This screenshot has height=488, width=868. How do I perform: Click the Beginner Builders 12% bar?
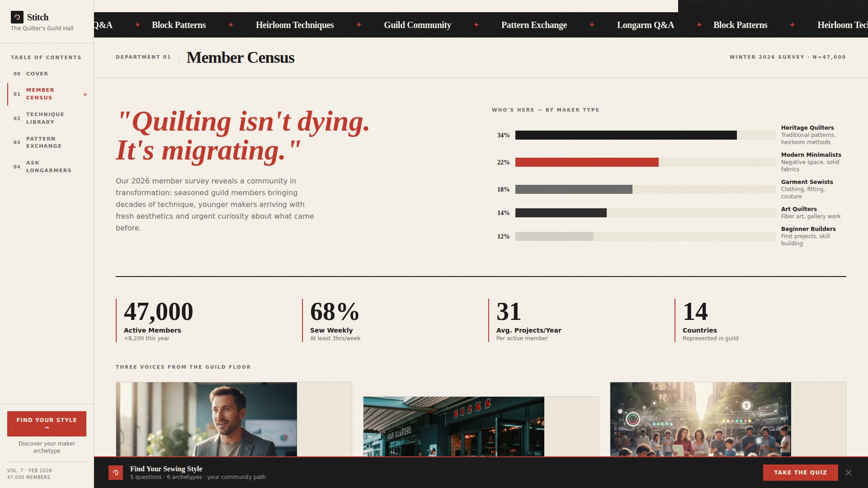click(x=554, y=236)
